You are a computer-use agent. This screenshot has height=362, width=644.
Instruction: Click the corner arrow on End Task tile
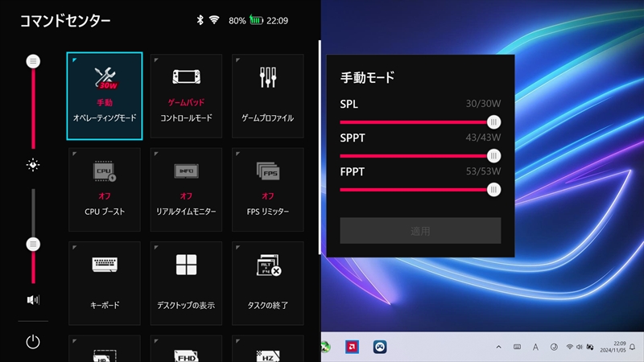pos(237,248)
